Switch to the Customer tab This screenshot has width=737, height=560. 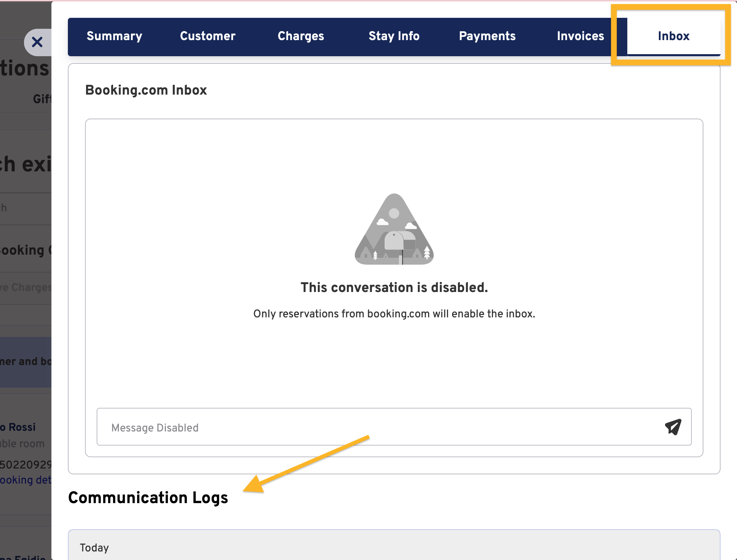(208, 36)
